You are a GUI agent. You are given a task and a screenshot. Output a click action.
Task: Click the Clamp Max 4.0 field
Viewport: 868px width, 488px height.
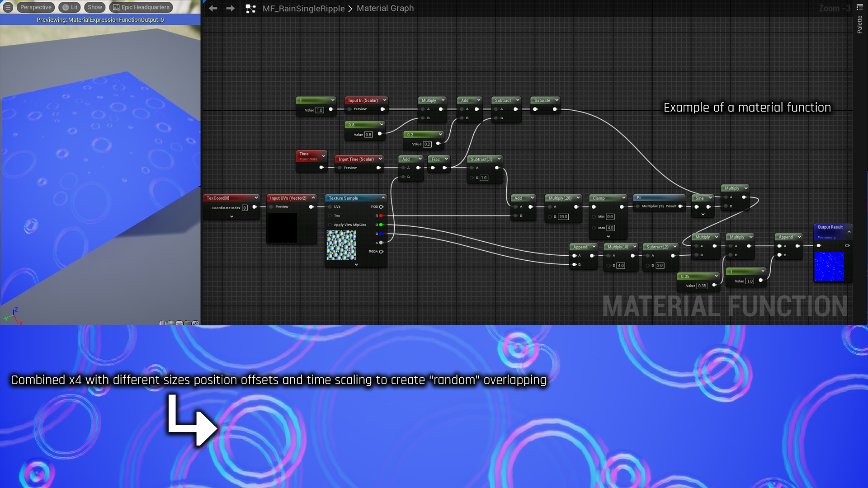(610, 228)
